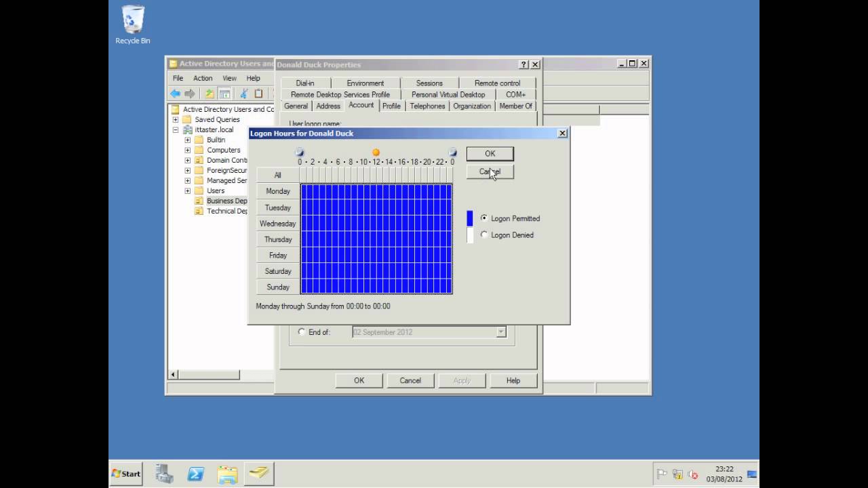Click the All button in the hours grid
Viewport: 868px width, 488px height.
pos(277,175)
